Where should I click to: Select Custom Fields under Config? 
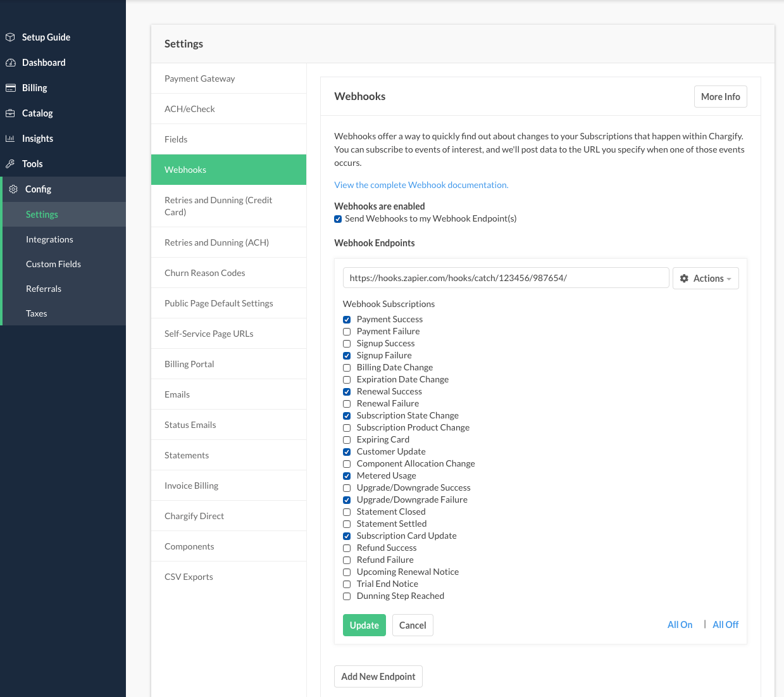point(53,264)
